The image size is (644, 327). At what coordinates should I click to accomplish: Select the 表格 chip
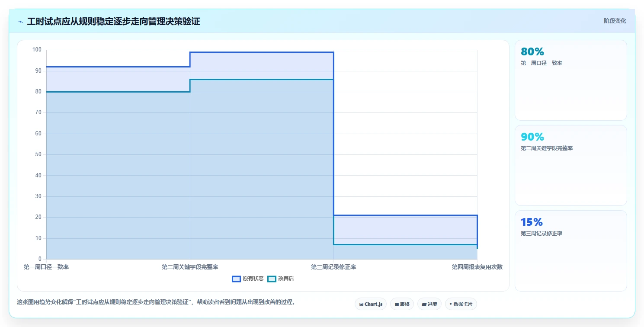[x=402, y=304]
